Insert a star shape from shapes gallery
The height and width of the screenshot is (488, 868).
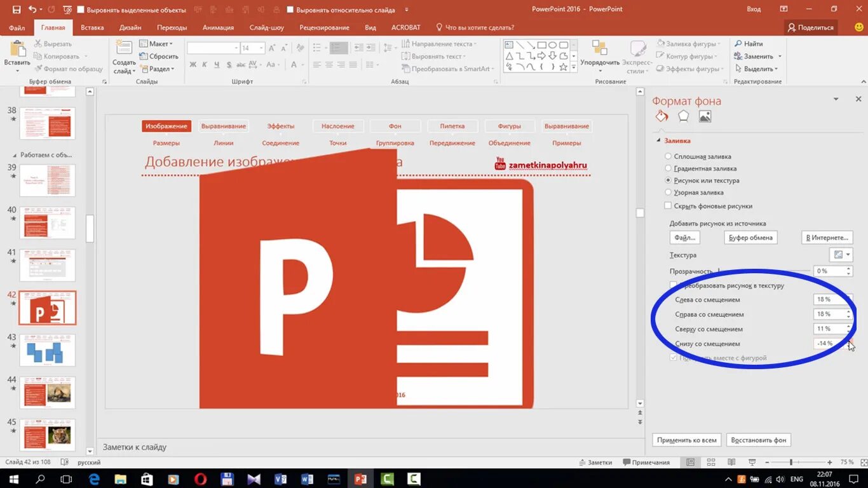point(564,67)
